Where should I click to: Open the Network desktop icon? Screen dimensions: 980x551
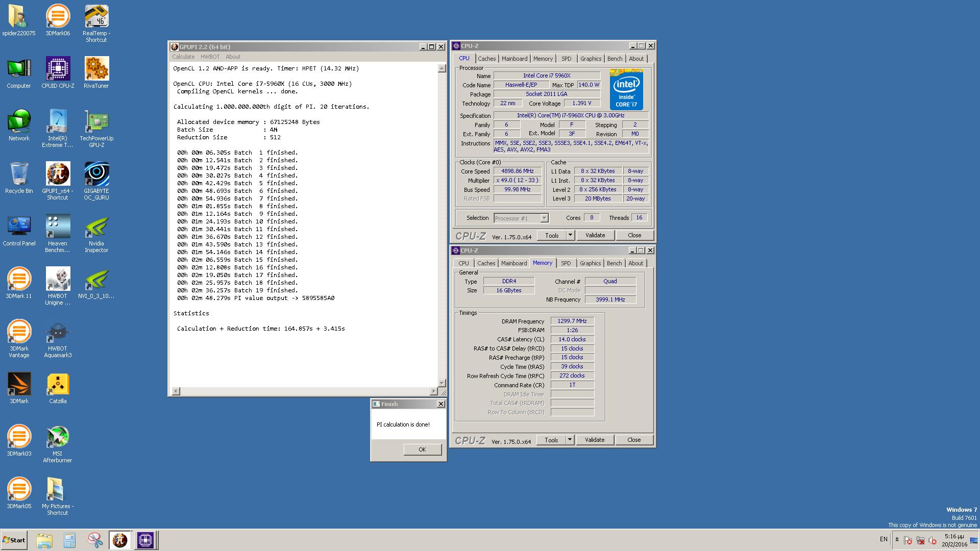coord(19,126)
